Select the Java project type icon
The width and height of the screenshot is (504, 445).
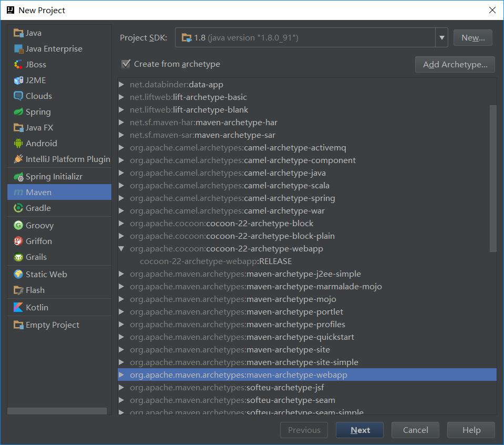[x=18, y=33]
